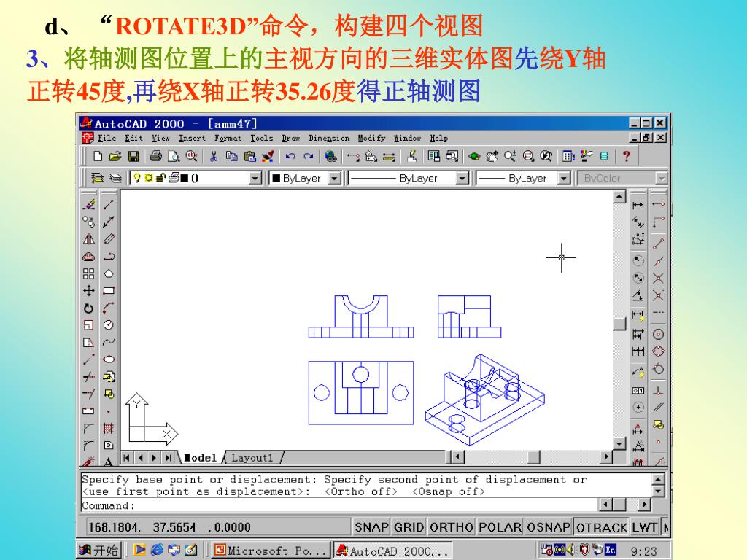Select the Circle draw tool
This screenshot has width=747, height=560.
click(109, 325)
